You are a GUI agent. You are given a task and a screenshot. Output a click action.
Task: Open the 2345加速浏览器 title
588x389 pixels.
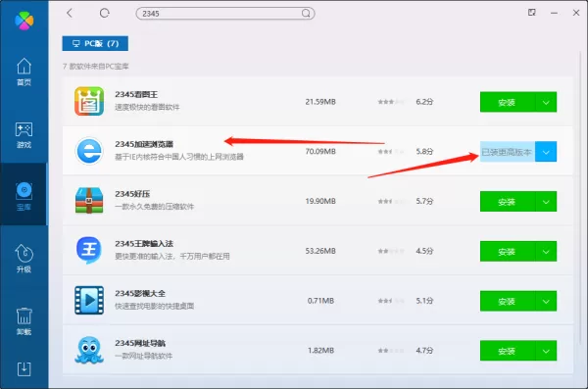[x=144, y=144]
